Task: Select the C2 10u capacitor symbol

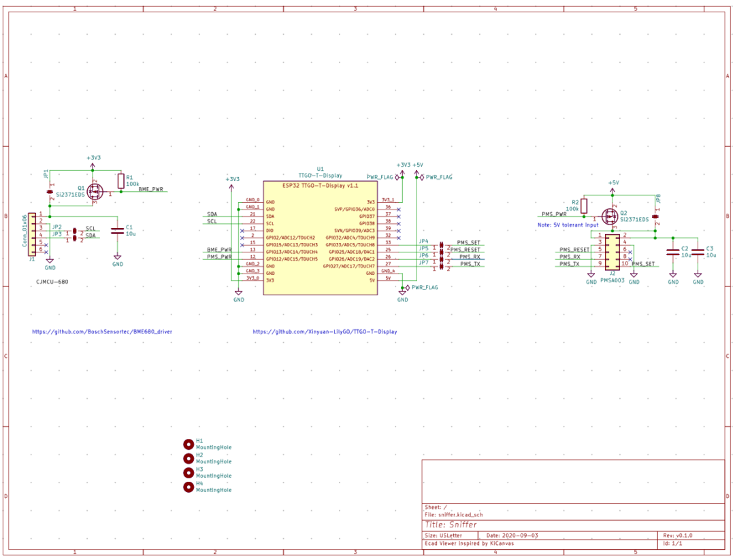Action: [672, 252]
